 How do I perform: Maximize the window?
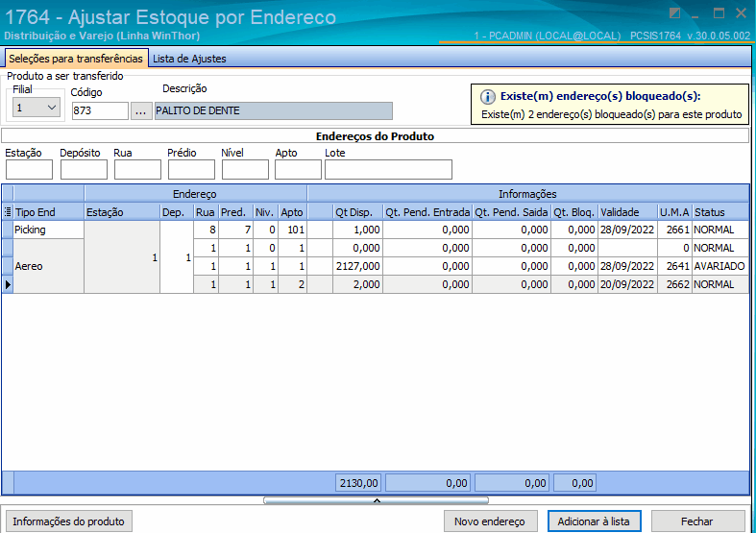click(719, 13)
